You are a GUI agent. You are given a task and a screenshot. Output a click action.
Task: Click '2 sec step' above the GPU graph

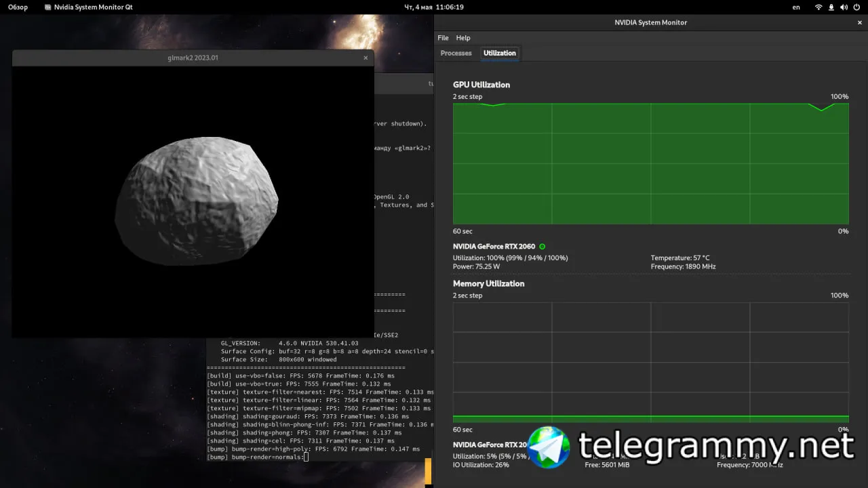point(468,97)
